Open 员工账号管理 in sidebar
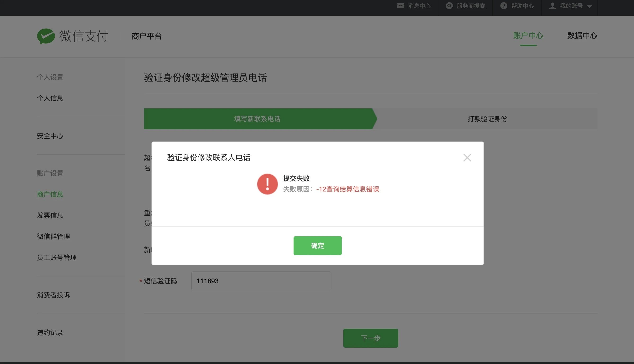Screen dimensions: 634x364 click(57, 257)
